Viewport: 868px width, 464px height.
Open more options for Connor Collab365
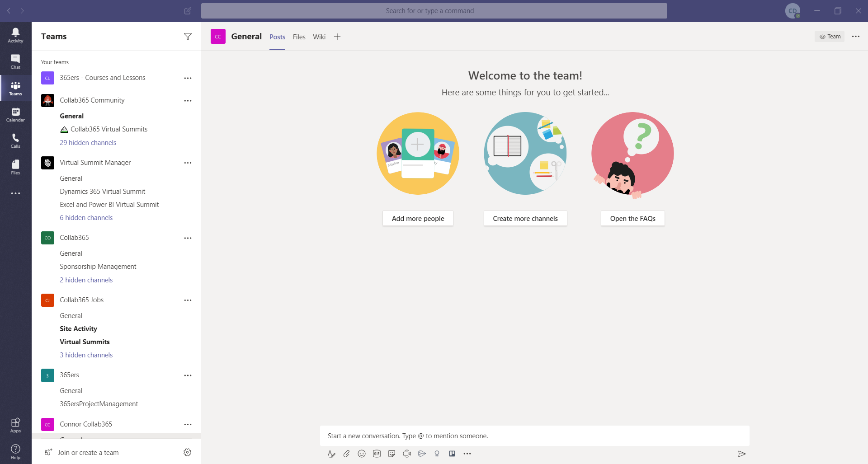click(188, 424)
